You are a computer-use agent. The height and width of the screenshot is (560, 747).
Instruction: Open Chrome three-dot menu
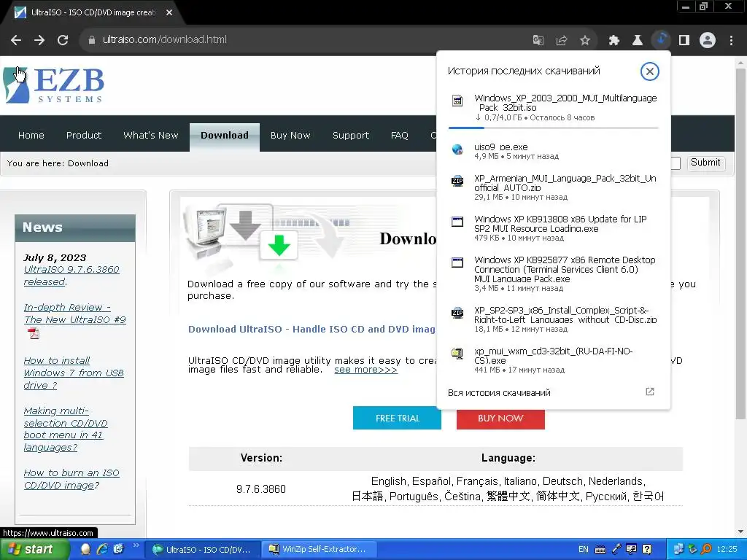[x=731, y=40]
